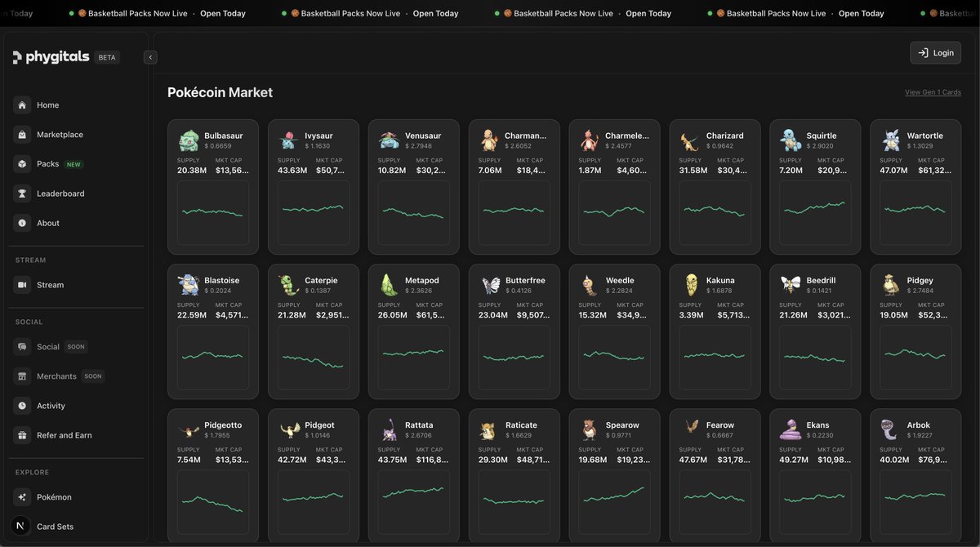Click the Bulbasaur sprite icon
Image resolution: width=980 pixels, height=547 pixels.
pyautogui.click(x=189, y=140)
